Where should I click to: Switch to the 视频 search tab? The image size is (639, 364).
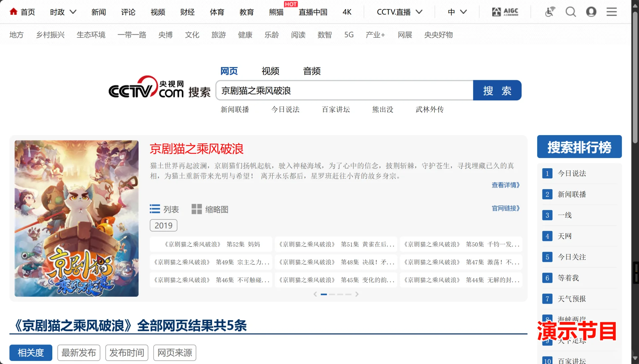[x=270, y=71]
